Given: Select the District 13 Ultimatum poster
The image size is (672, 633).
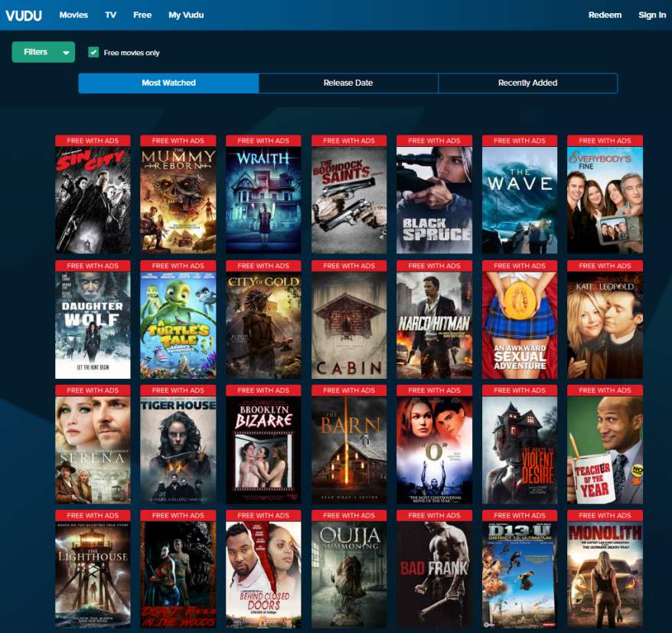Looking at the screenshot, I should 520,569.
